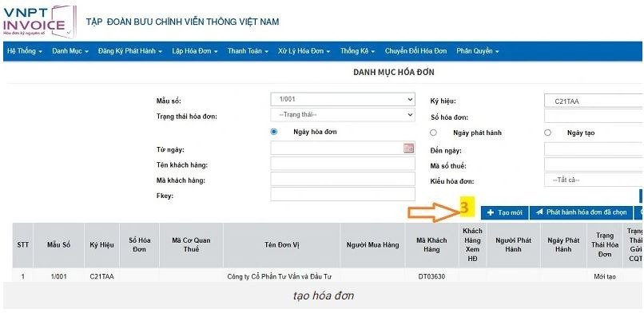This screenshot has width=644, height=313.
Task: Click the Trạng Thái Hóa Đơn column header
Action: pos(605,245)
